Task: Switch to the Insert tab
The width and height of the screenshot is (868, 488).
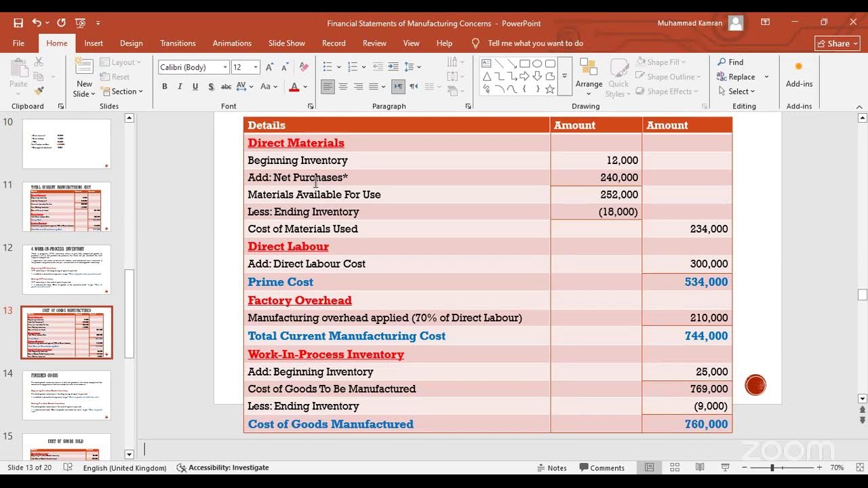Action: tap(94, 43)
